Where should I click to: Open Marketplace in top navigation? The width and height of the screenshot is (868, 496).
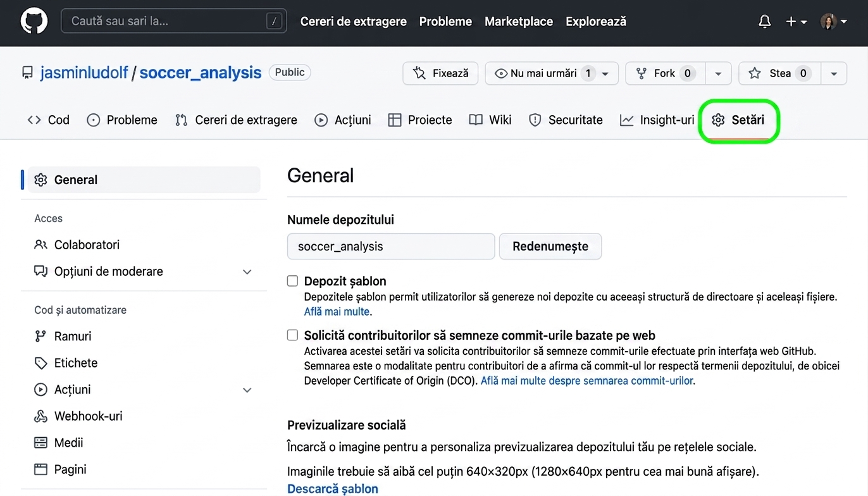coord(519,22)
